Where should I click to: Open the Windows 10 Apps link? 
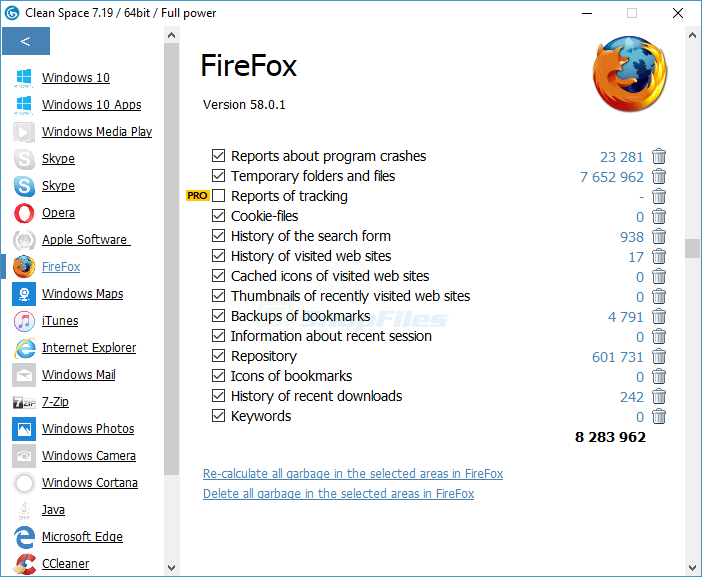pos(91,104)
